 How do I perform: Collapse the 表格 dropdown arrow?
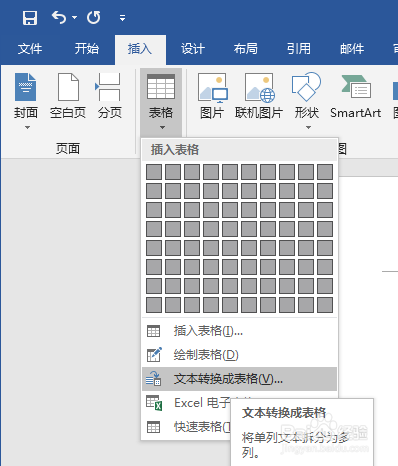[162, 127]
